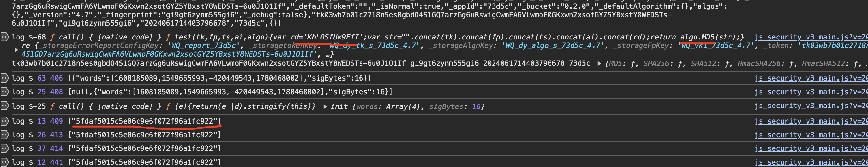Open js_security_v3_main.js link on '$-68' row
The width and height of the screenshot is (868, 167).
coord(811,37)
